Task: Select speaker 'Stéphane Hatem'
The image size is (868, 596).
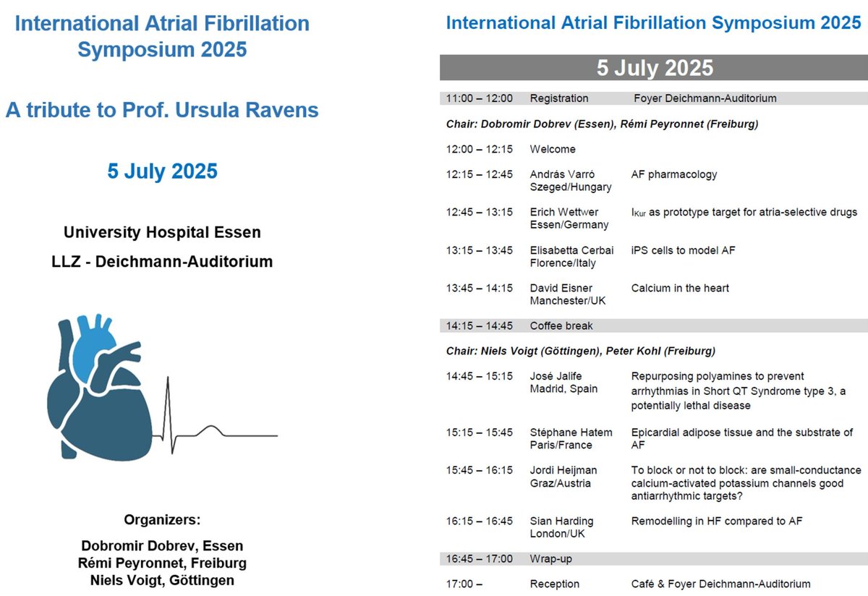Action: tap(571, 433)
